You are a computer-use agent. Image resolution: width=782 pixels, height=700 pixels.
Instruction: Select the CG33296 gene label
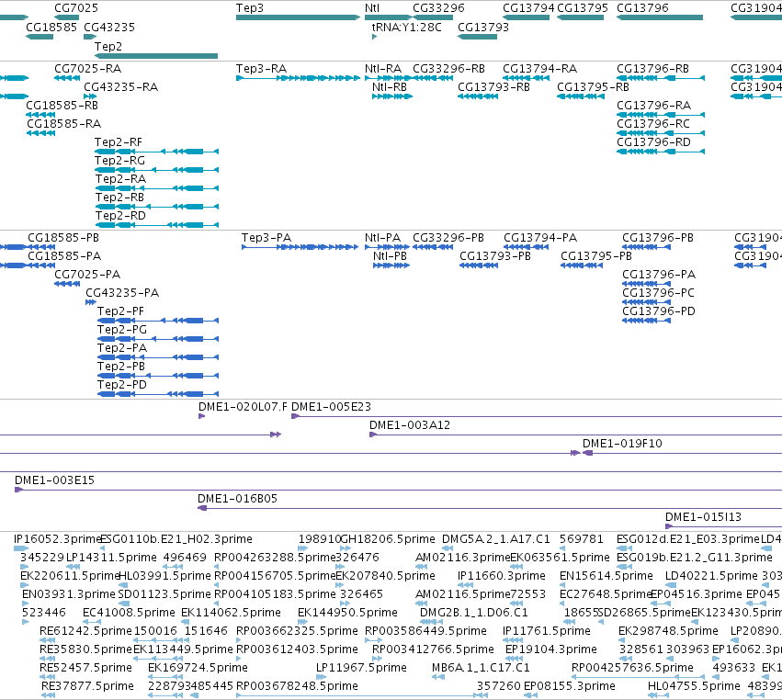tap(438, 8)
